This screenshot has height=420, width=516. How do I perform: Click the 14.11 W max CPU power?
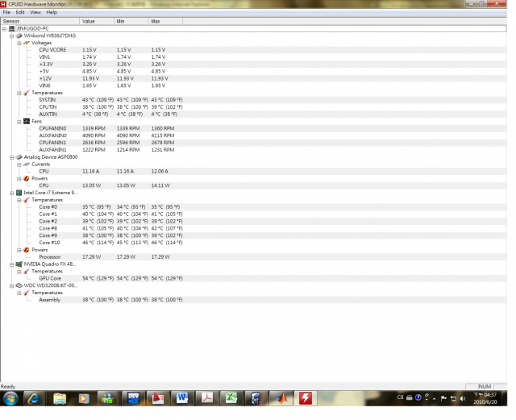pyautogui.click(x=160, y=185)
